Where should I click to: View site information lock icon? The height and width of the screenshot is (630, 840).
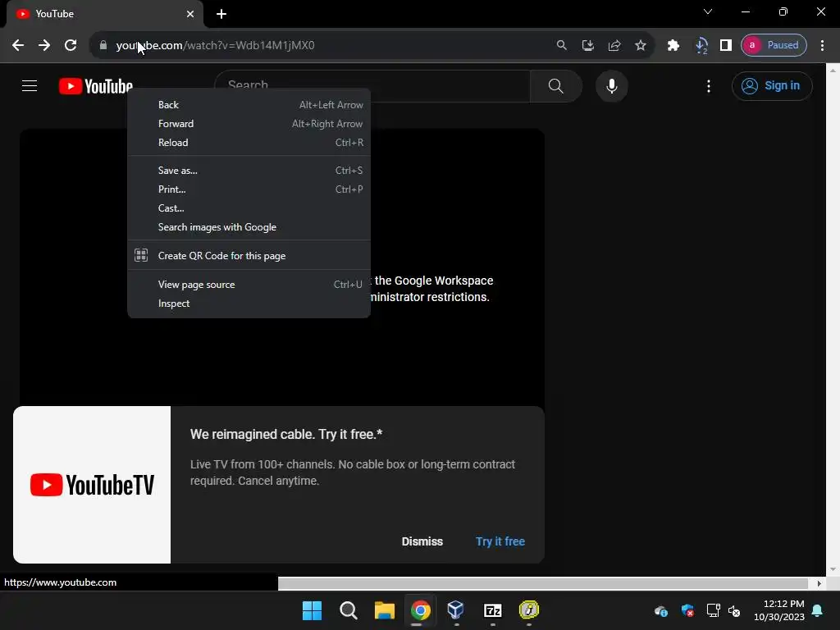click(x=103, y=46)
